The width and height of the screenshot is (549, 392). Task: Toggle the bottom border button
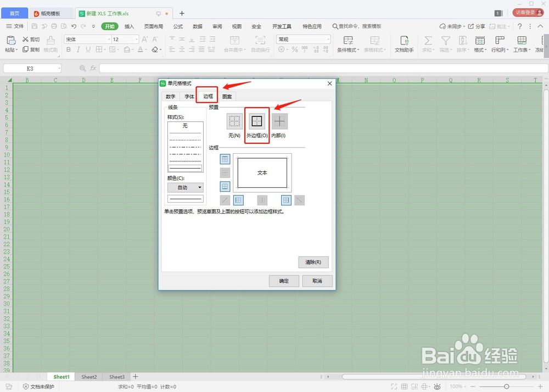pos(225,186)
